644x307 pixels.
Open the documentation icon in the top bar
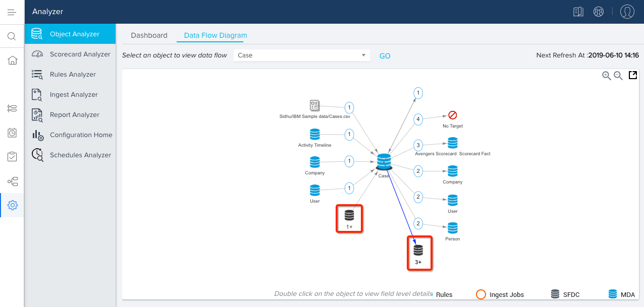578,11
